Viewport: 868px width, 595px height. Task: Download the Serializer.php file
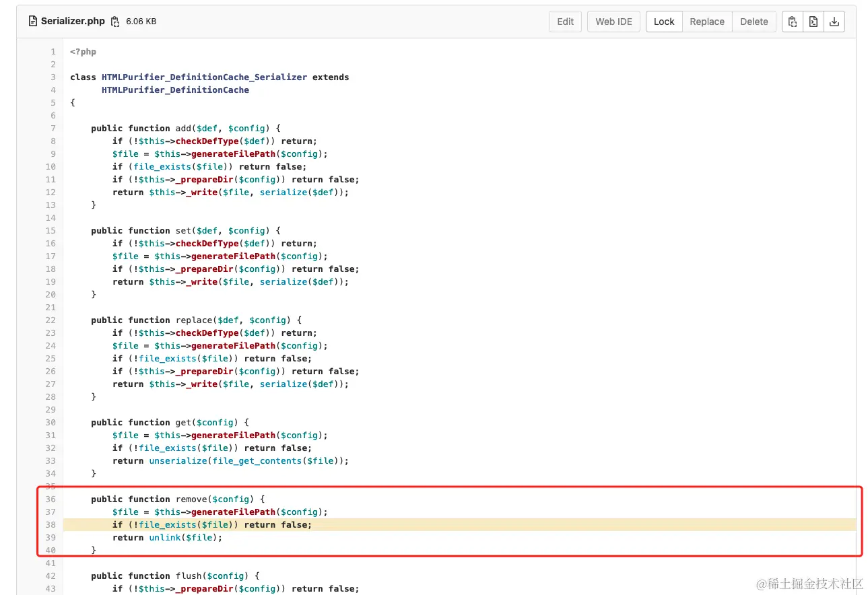[834, 22]
